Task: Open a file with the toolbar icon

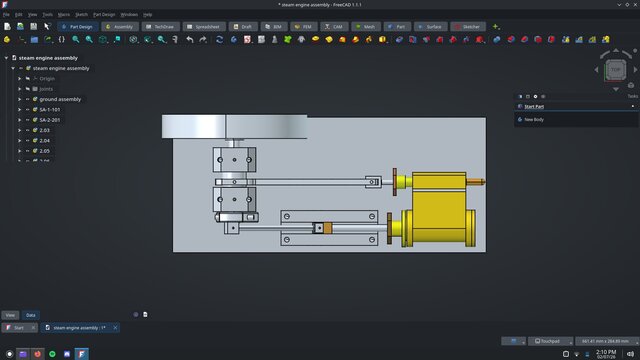Action: 20,27
